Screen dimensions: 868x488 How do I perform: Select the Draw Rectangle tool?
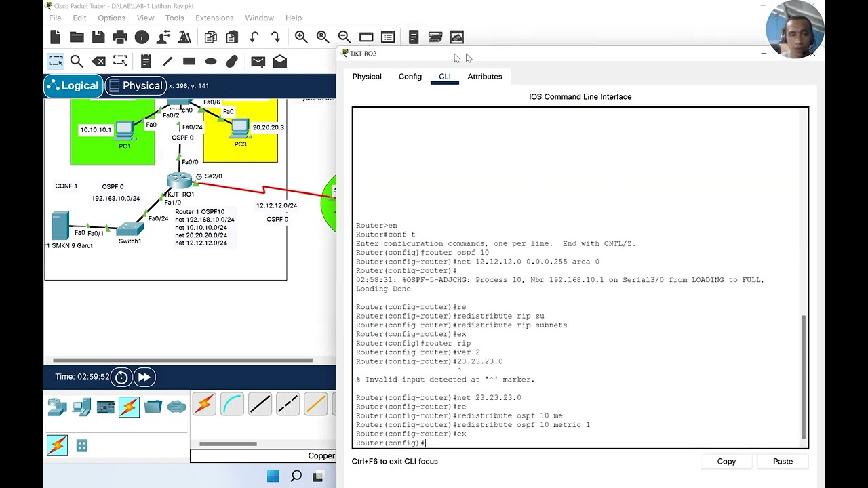point(189,62)
